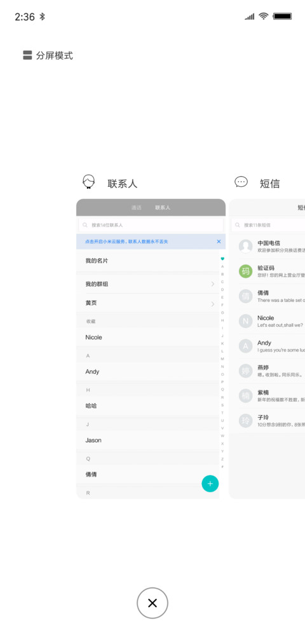The height and width of the screenshot is (644, 305).
Task: Tap the 搜索11条短信 search field
Action: pyautogui.click(x=268, y=225)
